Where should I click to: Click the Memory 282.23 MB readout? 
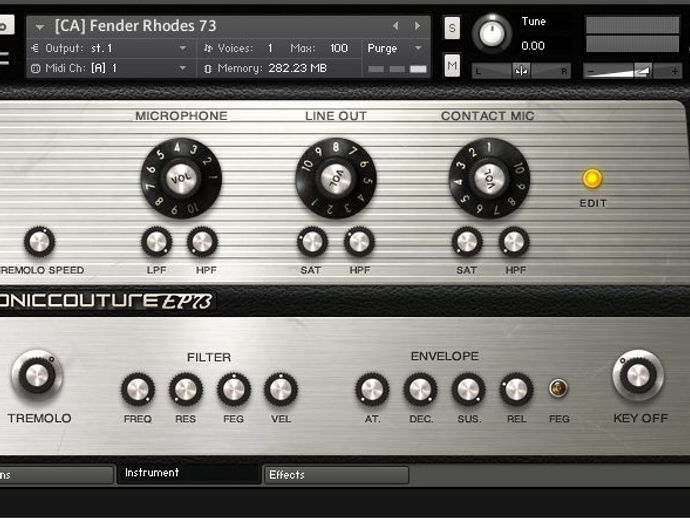point(297,68)
